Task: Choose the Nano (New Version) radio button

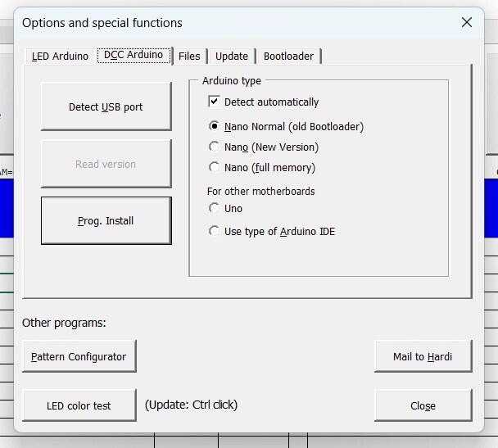Action: tap(215, 147)
